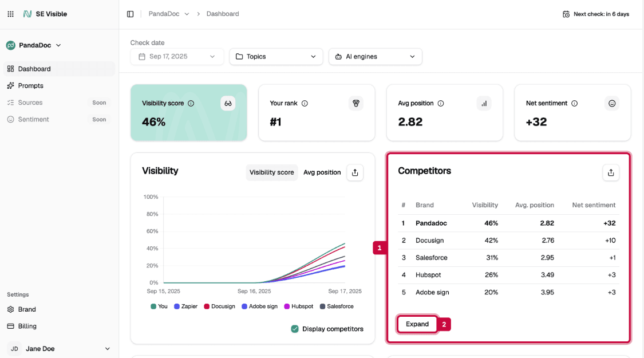Click the Docusign red legend swatch
This screenshot has width=644, height=358.
(x=207, y=306)
